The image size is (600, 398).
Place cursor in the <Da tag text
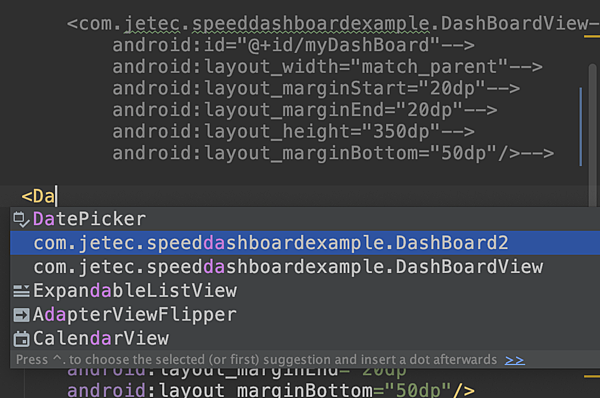(x=38, y=196)
